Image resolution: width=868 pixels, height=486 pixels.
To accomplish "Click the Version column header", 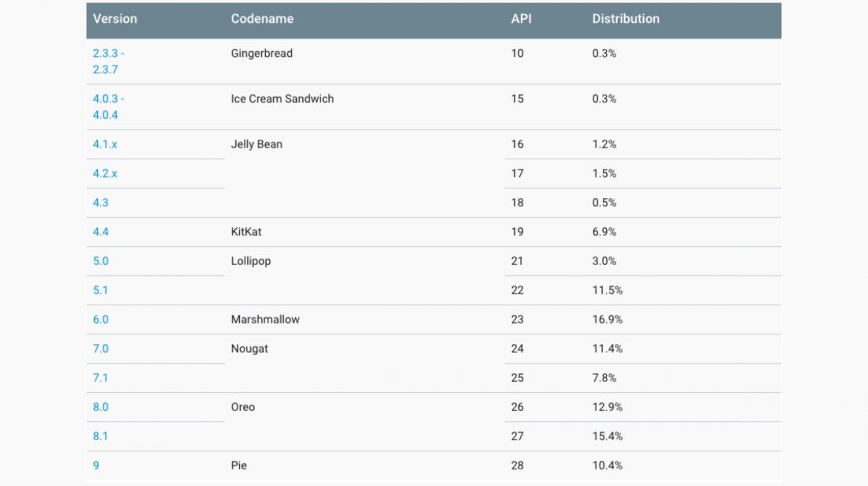I will click(x=115, y=19).
